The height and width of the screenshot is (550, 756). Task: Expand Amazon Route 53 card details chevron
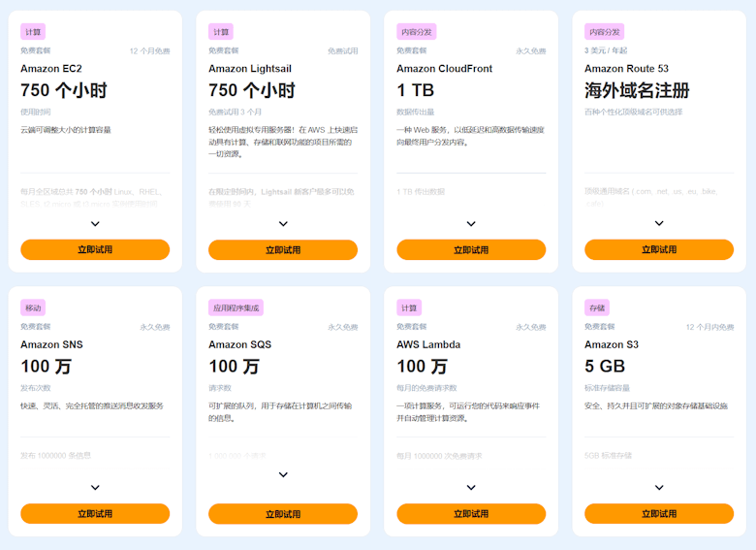click(x=659, y=224)
